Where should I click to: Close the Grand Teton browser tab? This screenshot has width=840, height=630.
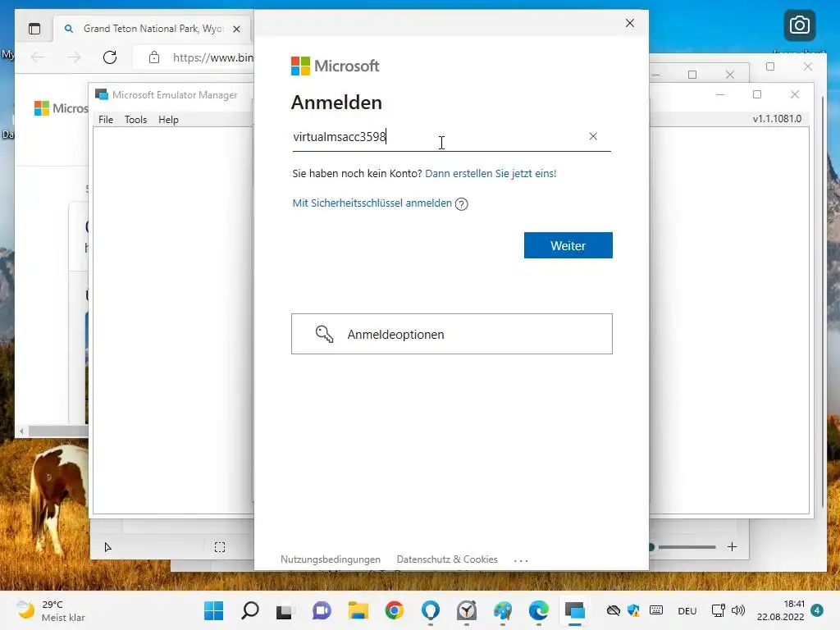pyautogui.click(x=236, y=29)
